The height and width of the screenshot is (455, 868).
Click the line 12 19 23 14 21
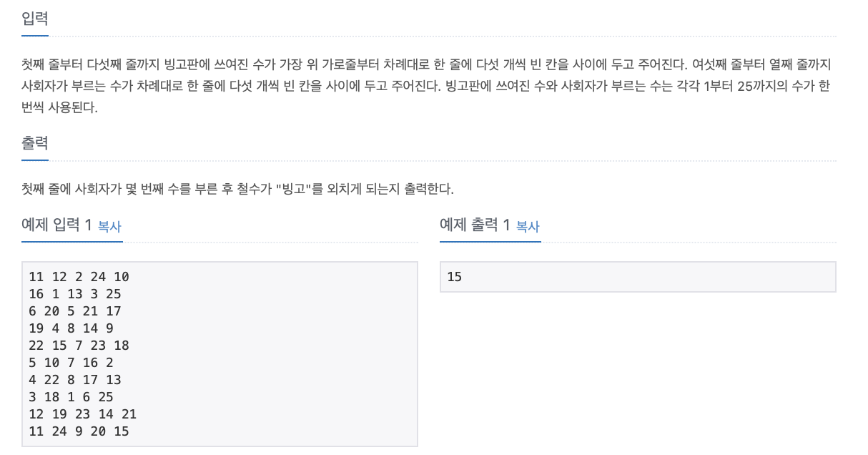click(x=80, y=414)
